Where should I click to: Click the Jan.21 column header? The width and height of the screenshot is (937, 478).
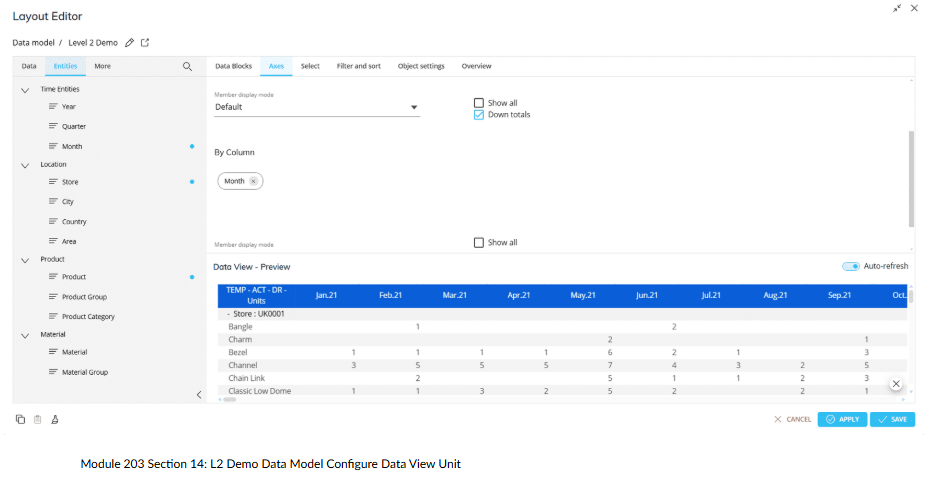tap(326, 295)
